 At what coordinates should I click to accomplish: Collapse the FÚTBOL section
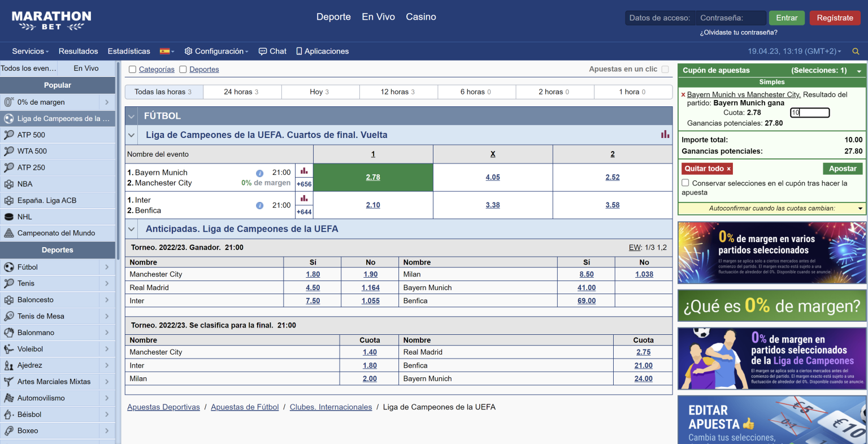coord(132,116)
